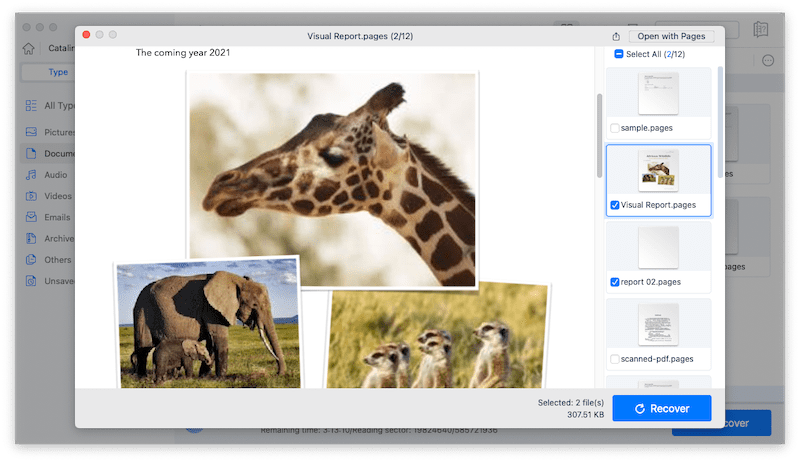800x462 pixels.
Task: Select the Emails category icon
Action: [31, 217]
